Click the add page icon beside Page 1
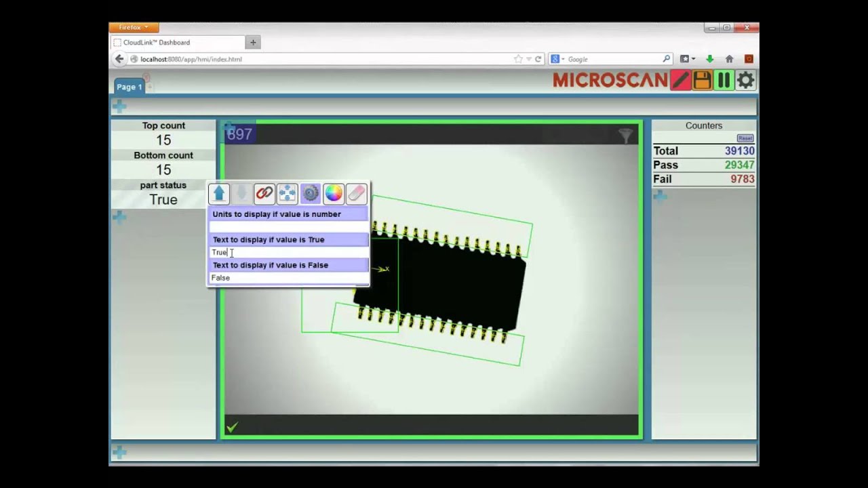The width and height of the screenshot is (868, 488). [x=150, y=87]
